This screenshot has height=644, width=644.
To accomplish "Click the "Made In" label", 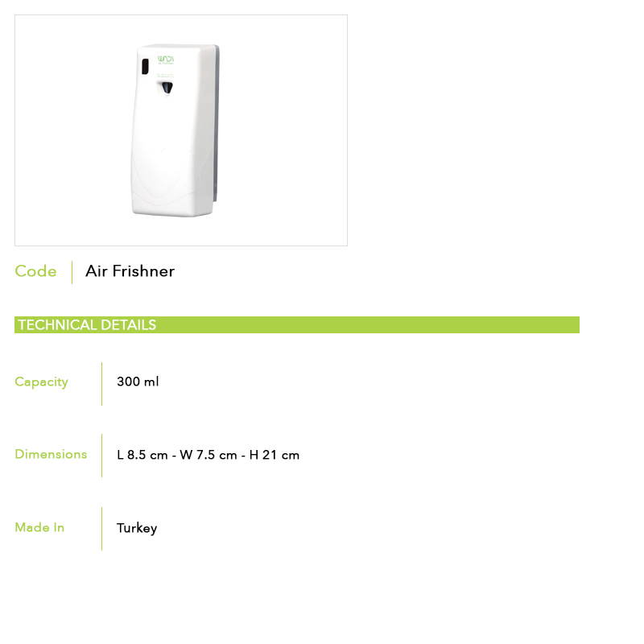I will pos(39,527).
